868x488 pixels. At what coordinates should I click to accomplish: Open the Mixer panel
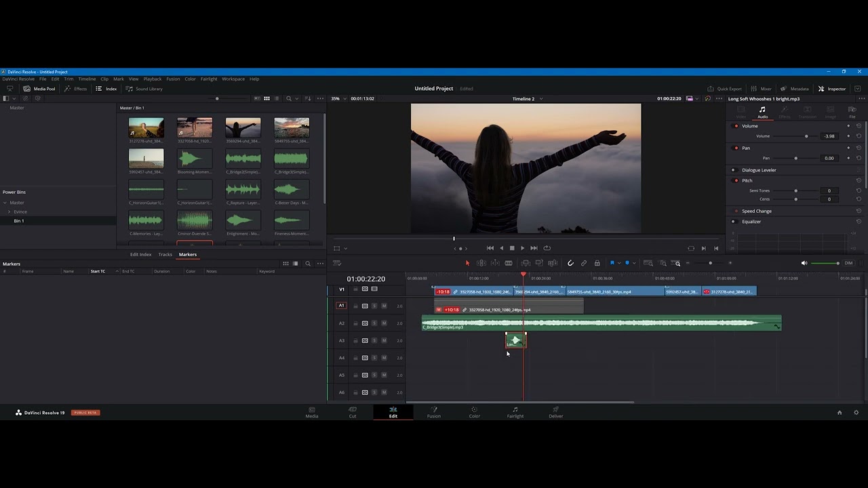point(761,89)
